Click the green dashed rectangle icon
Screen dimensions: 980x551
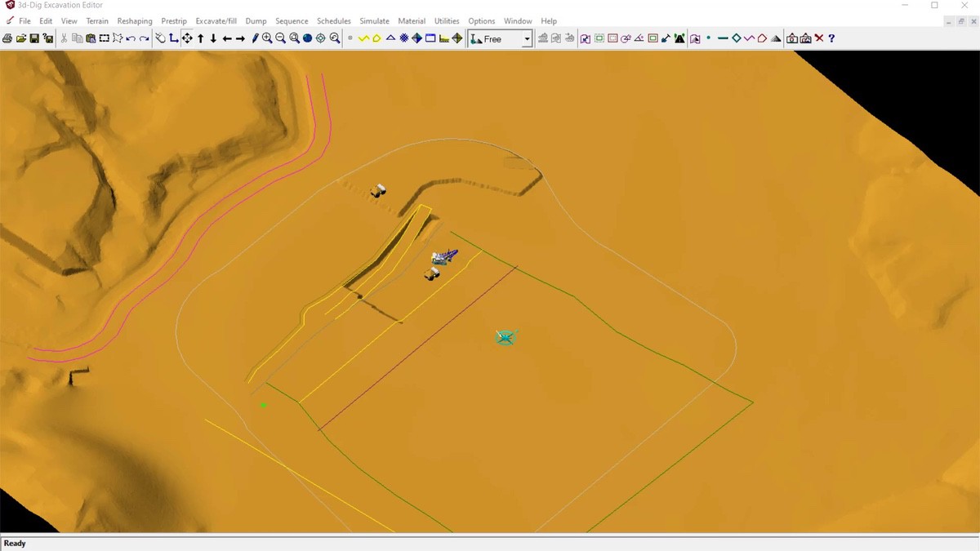point(599,38)
